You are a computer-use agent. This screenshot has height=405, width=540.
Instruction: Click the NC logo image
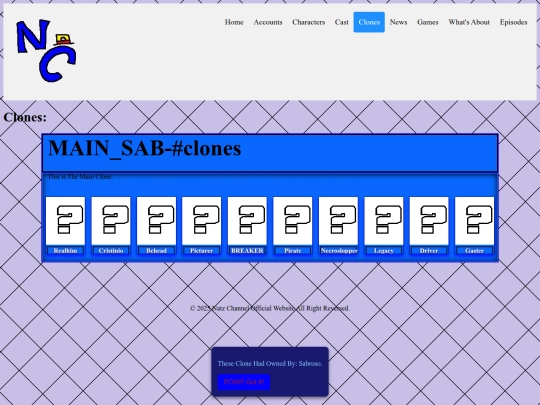46,50
